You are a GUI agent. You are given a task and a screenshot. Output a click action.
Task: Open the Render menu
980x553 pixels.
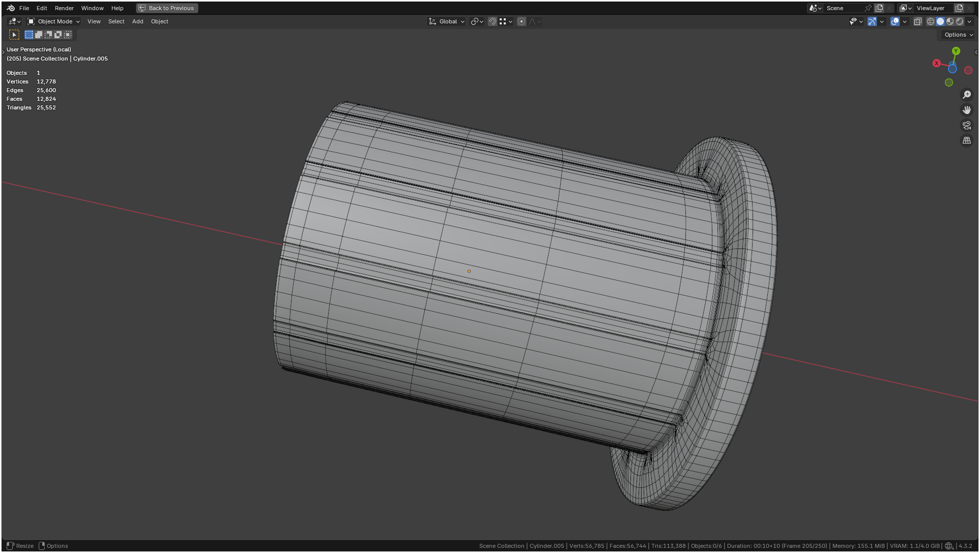click(x=64, y=8)
